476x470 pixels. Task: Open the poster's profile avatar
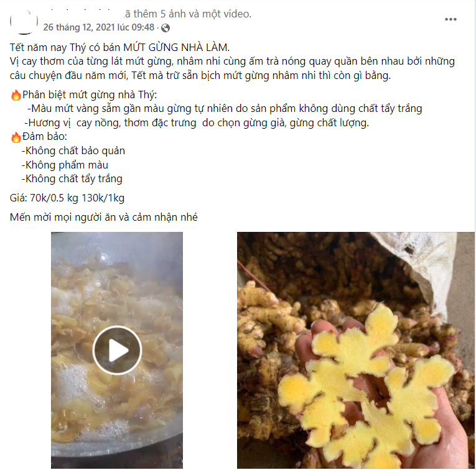[x=24, y=22]
